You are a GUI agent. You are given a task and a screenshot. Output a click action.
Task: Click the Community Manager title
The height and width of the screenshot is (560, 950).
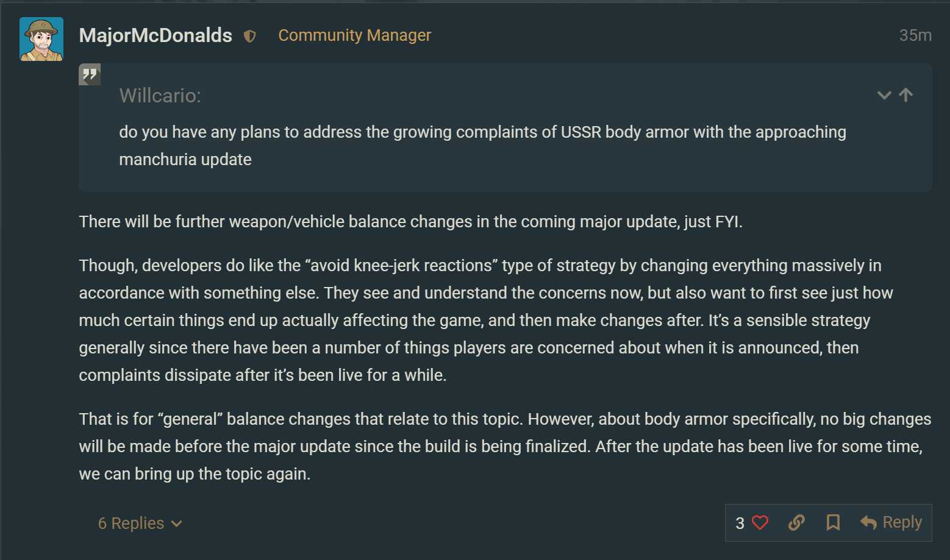354,35
